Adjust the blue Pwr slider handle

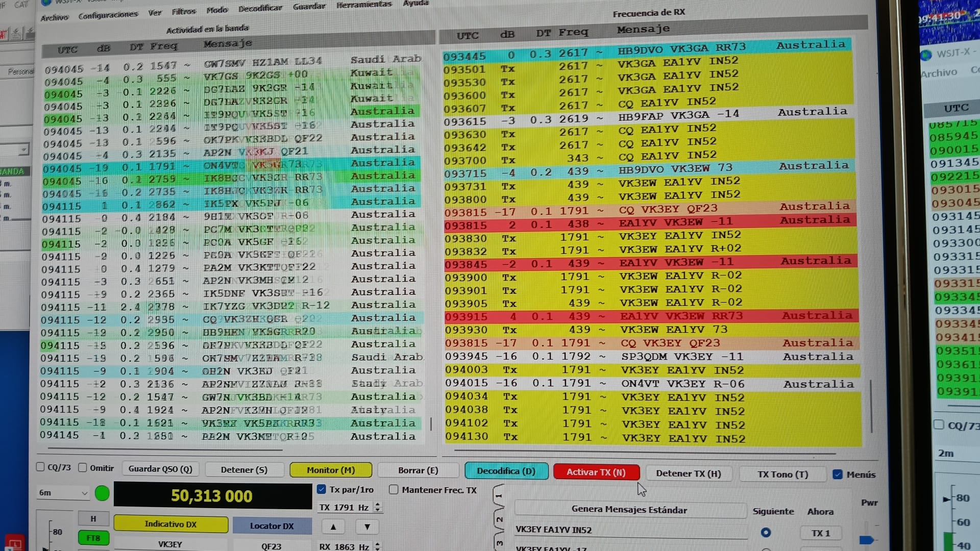tap(867, 540)
